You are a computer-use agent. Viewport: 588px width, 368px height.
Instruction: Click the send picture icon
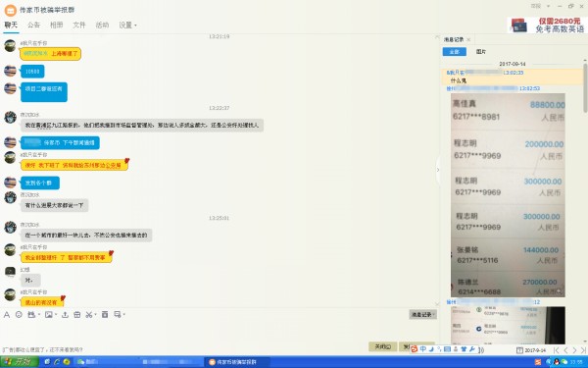click(x=49, y=315)
